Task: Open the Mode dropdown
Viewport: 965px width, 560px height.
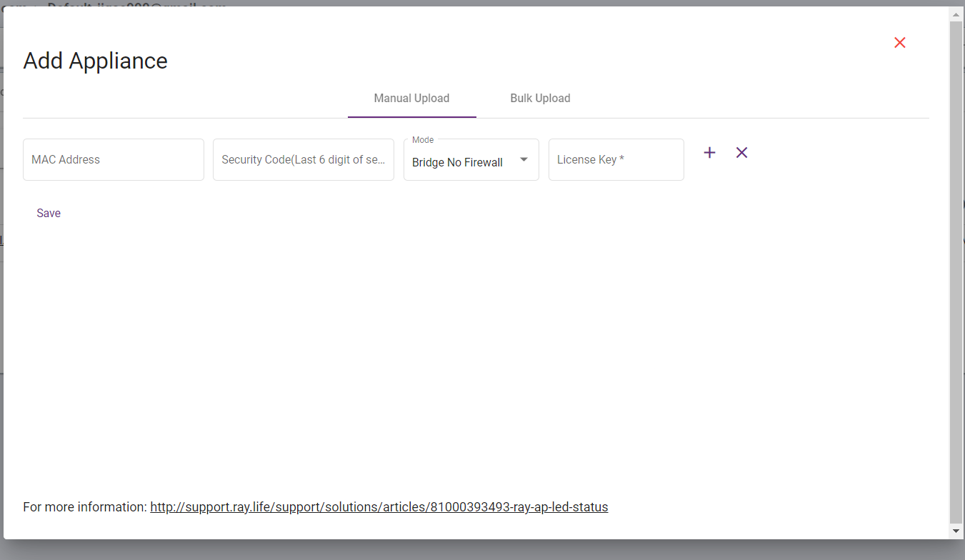Action: (471, 160)
